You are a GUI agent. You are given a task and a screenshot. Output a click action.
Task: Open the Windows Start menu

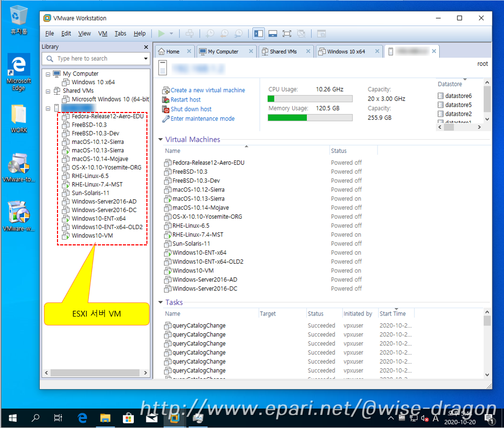[x=12, y=418]
